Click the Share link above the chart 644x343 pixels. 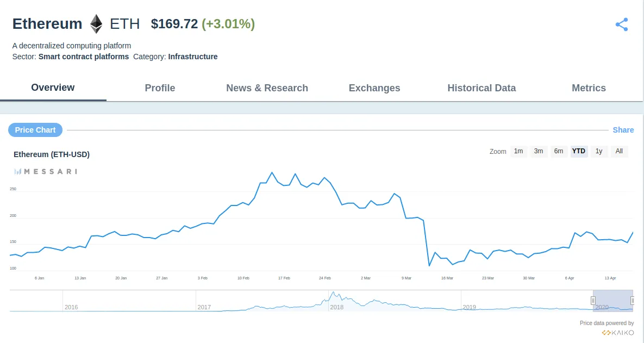(x=623, y=130)
